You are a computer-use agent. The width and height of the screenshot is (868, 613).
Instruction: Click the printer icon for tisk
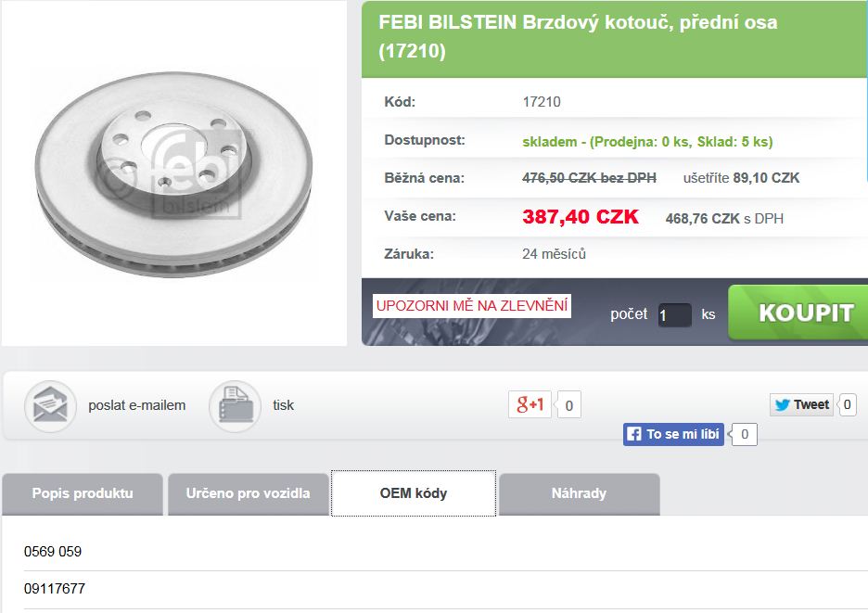[x=235, y=406]
